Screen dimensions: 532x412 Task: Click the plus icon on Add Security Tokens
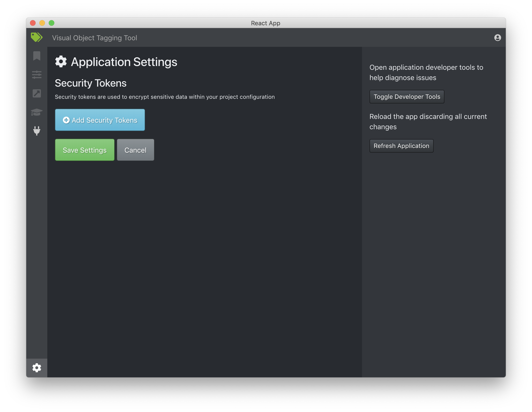66,120
